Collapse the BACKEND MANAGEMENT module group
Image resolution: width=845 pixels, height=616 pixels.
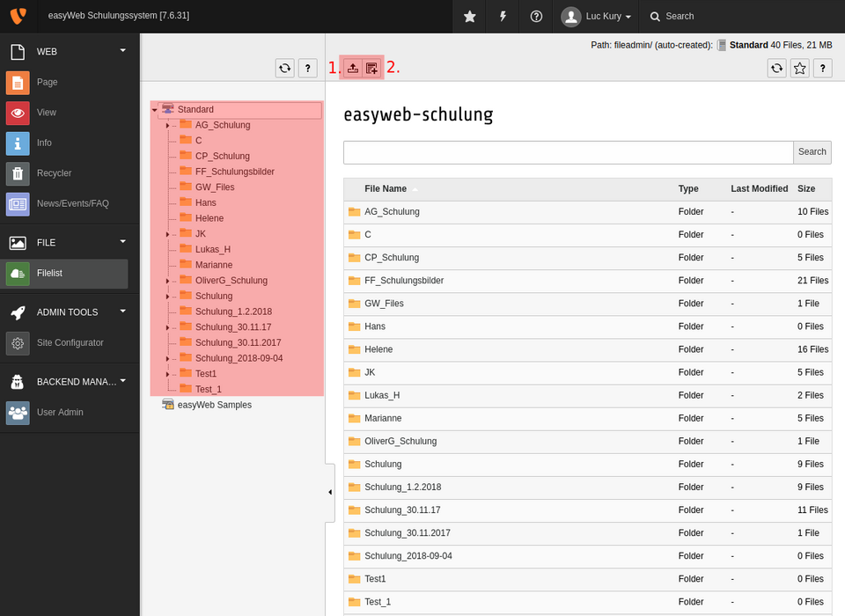[123, 380]
